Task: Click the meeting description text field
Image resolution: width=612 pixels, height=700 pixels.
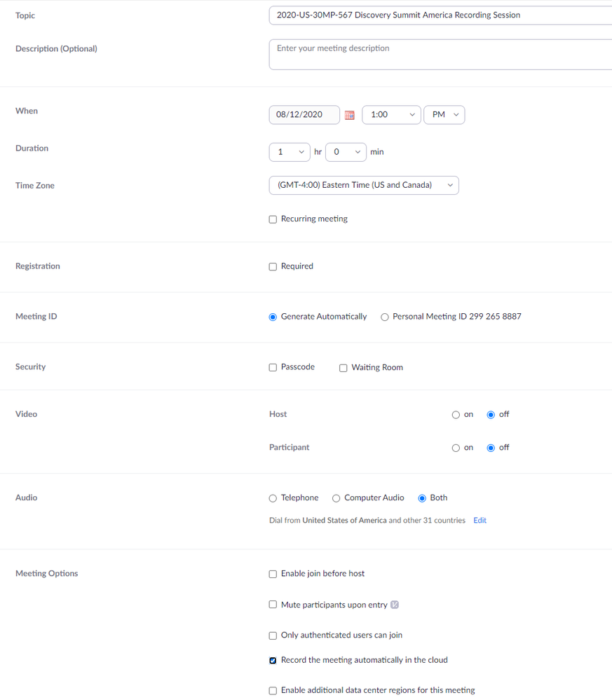Action: coord(440,54)
